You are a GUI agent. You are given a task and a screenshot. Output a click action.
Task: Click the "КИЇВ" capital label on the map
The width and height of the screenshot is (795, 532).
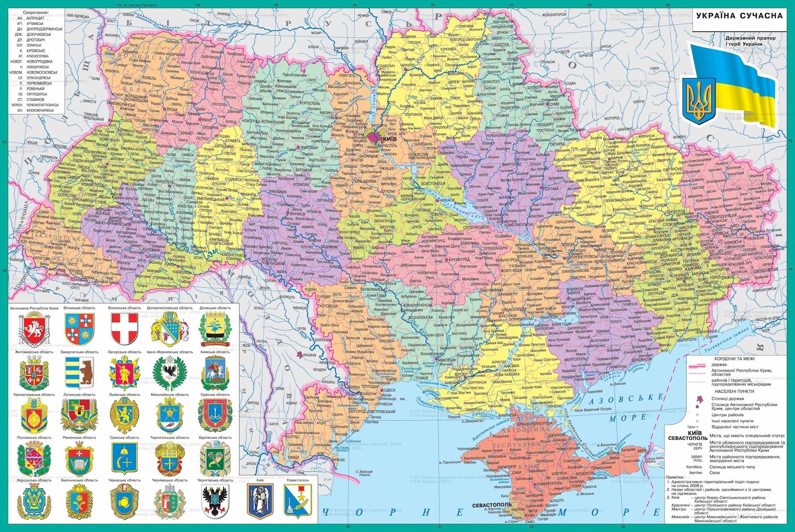389,140
